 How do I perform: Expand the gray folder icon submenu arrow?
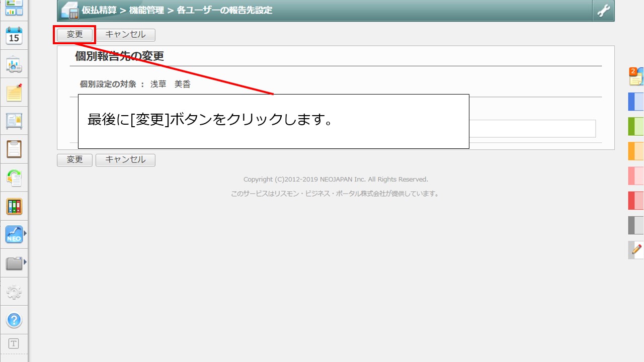pos(25,262)
